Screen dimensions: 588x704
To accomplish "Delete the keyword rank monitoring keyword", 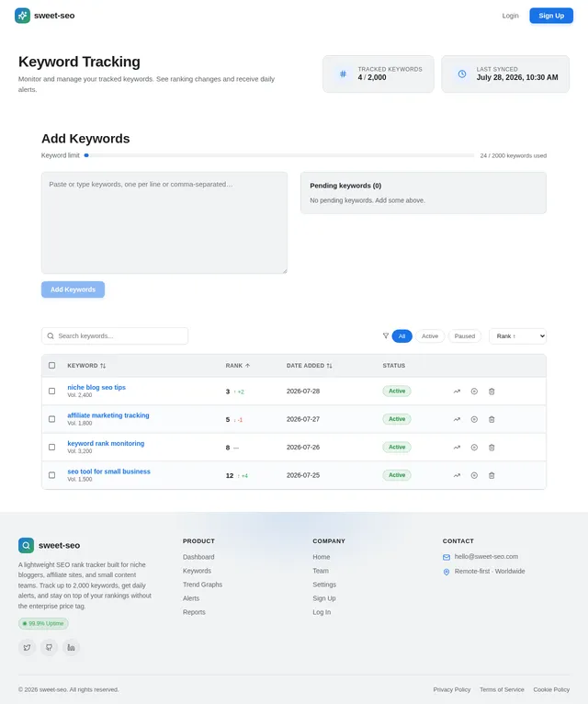I will pos(492,448).
